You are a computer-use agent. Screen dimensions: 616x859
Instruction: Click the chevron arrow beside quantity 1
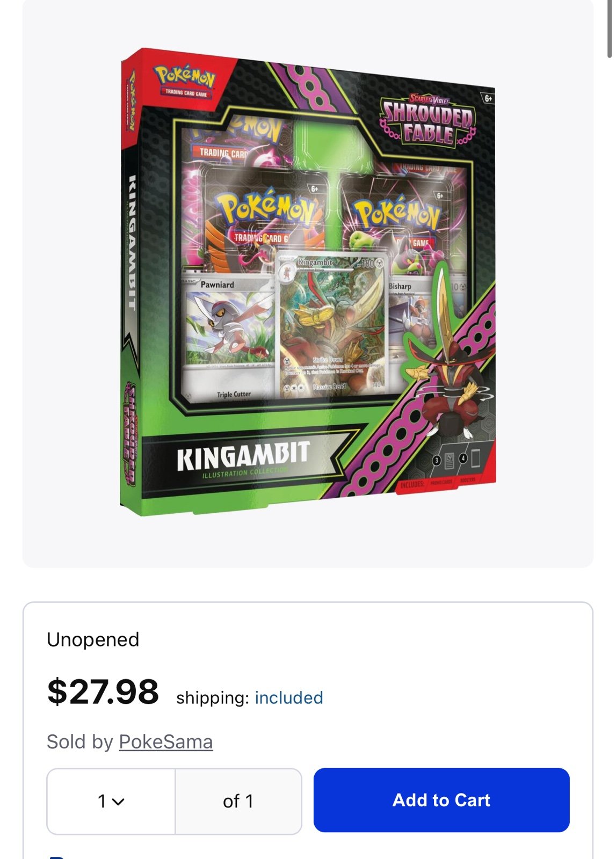[x=119, y=802]
